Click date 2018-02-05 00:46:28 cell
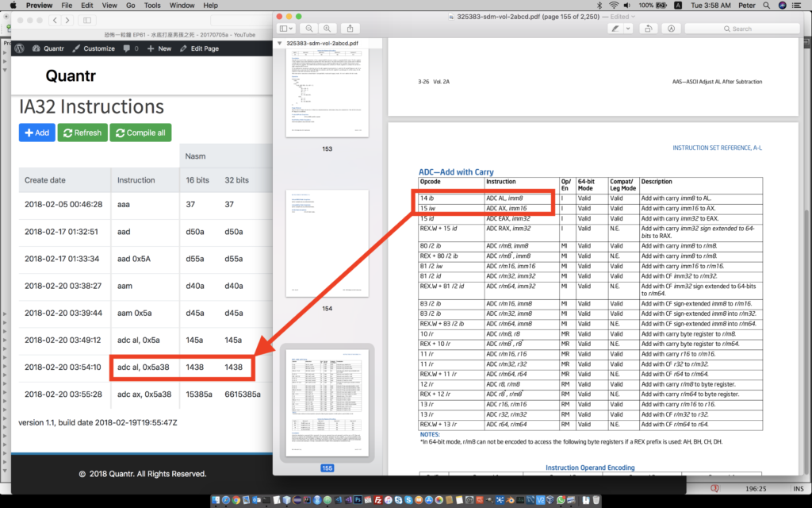This screenshot has width=812, height=508. [63, 204]
